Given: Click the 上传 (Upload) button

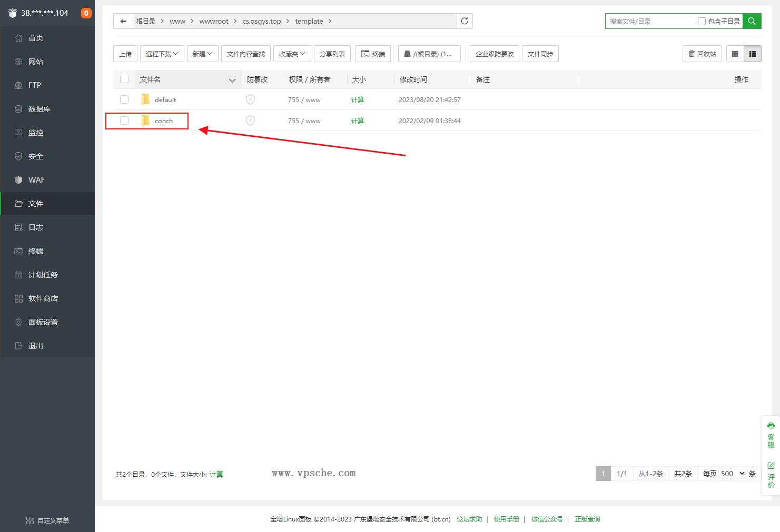Looking at the screenshot, I should [125, 54].
